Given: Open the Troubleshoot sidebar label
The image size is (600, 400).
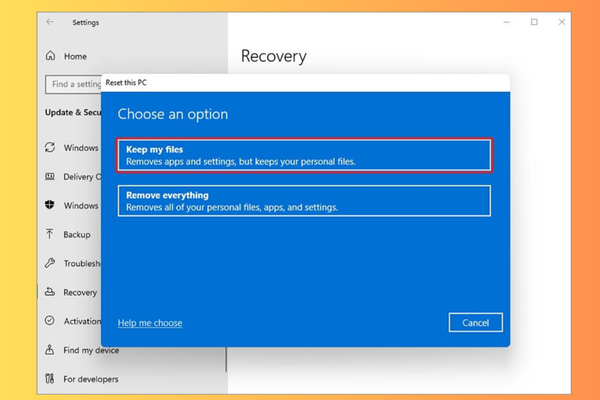Looking at the screenshot, I should click(x=82, y=264).
